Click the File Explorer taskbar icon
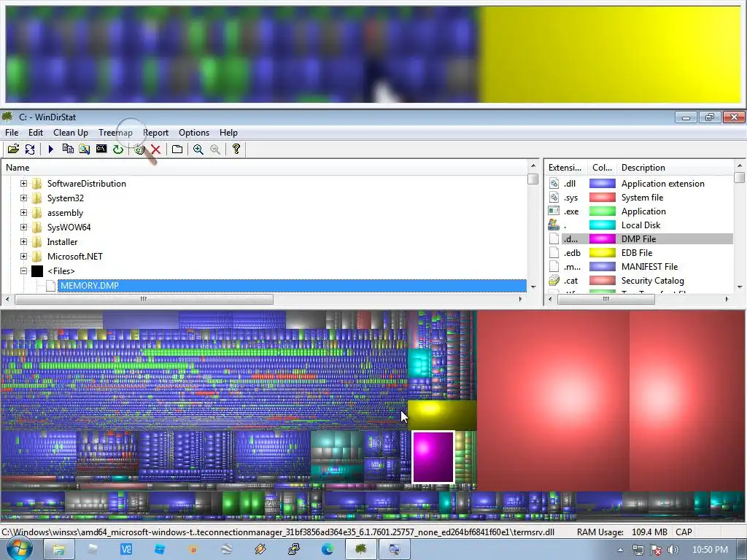The image size is (747, 560). [x=58, y=550]
